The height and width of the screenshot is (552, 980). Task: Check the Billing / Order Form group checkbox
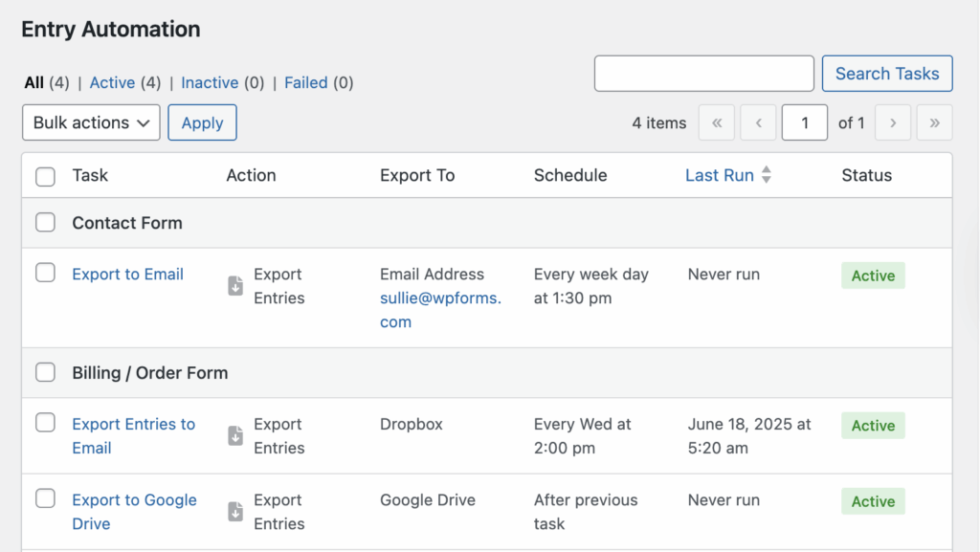(x=45, y=372)
